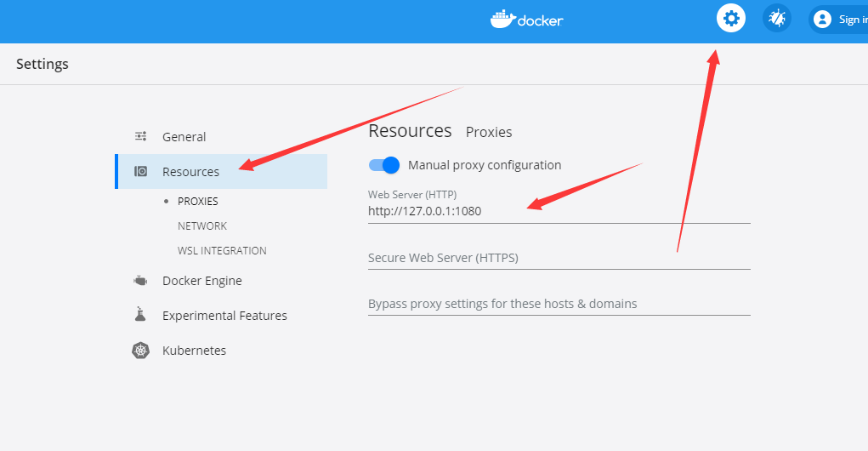Click the General sliders icon
868x451 pixels.
point(141,137)
